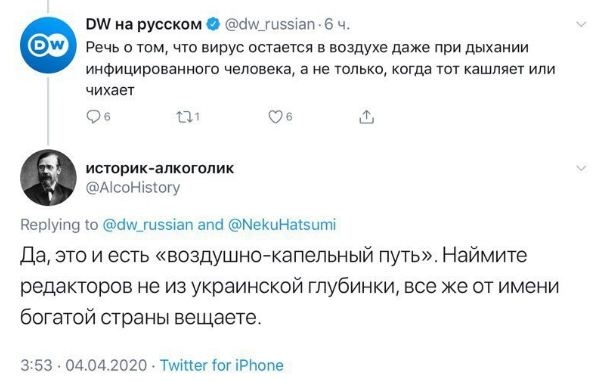Click the 6 ч. tweet time label
The height and width of the screenshot is (382, 599).
click(337, 25)
